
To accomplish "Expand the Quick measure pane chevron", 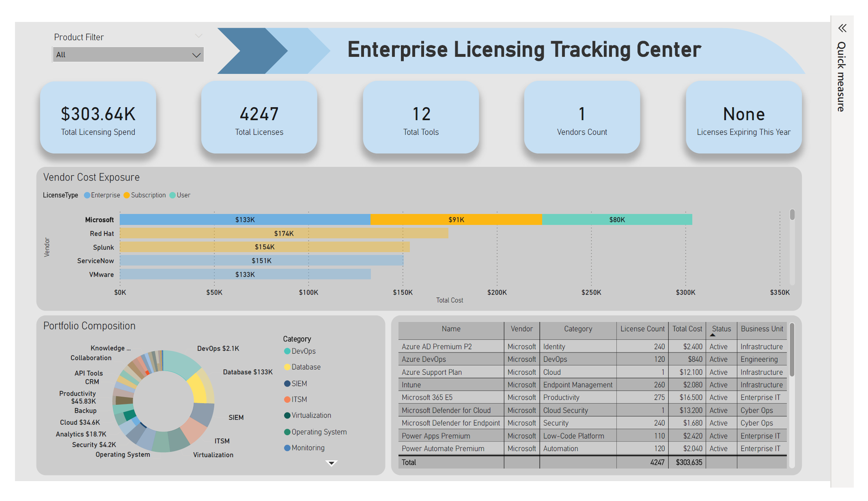I will coord(842,28).
